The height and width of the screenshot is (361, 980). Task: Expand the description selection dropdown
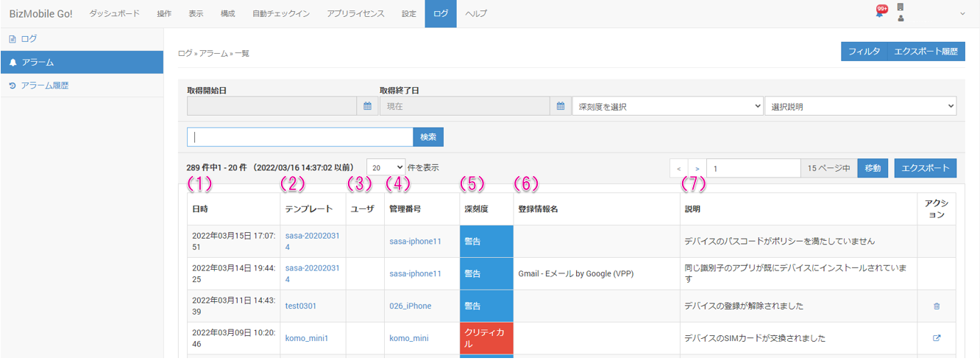860,107
